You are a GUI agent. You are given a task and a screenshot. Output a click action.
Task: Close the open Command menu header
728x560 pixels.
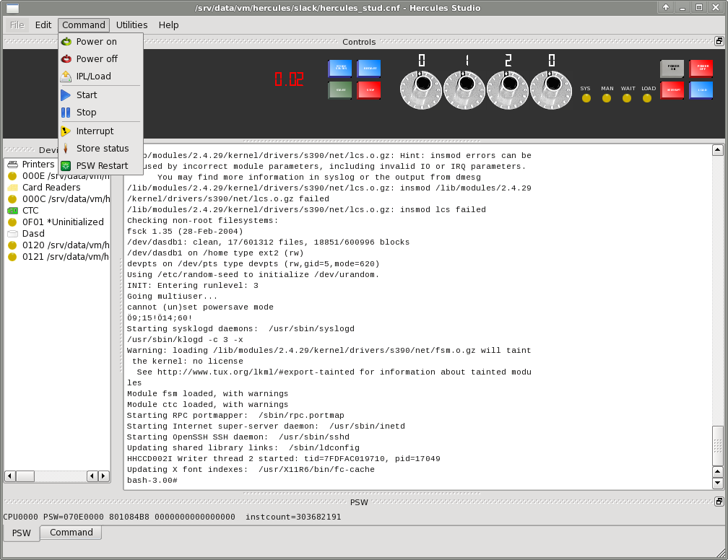click(84, 25)
